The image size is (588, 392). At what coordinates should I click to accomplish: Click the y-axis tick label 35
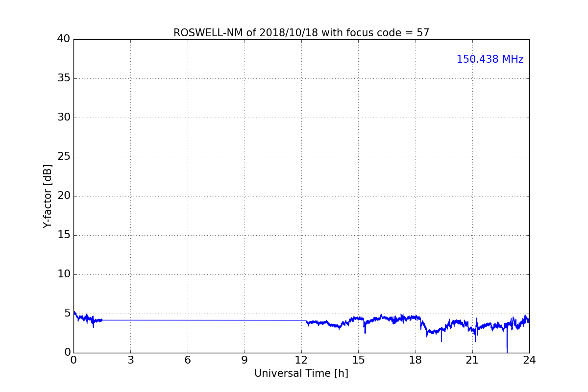pyautogui.click(x=64, y=78)
